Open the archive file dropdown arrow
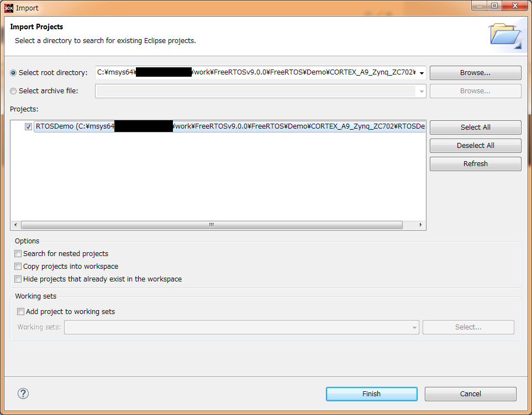The image size is (532, 415). (422, 91)
